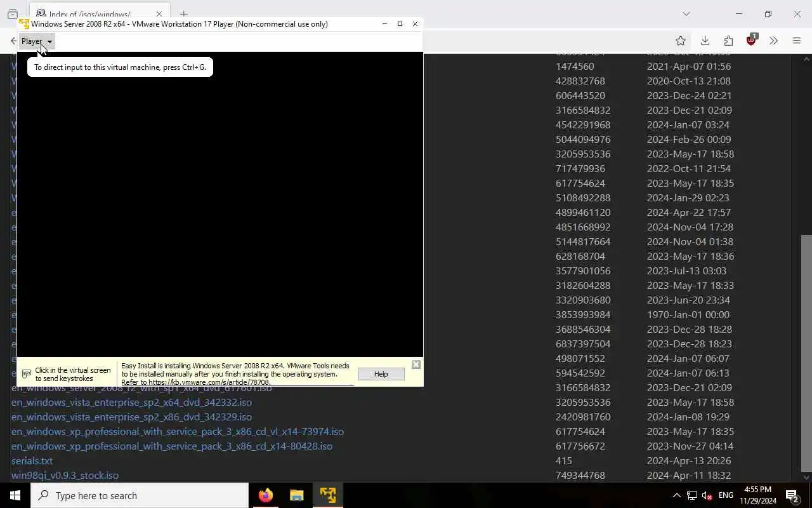This screenshot has width=812, height=508.
Task: Click size 415 of serials.txt
Action: coord(564,460)
